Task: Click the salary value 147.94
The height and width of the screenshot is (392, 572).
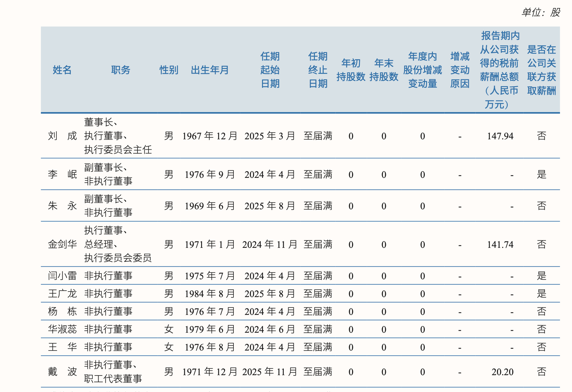Action: (500, 136)
